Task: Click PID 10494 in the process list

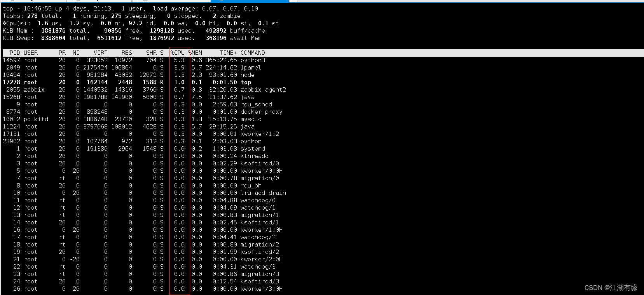Action: click(x=11, y=75)
